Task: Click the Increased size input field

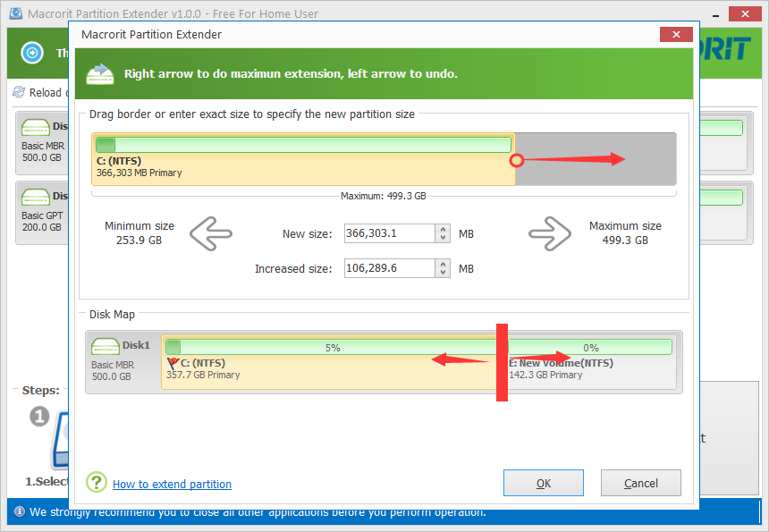Action: tap(389, 268)
